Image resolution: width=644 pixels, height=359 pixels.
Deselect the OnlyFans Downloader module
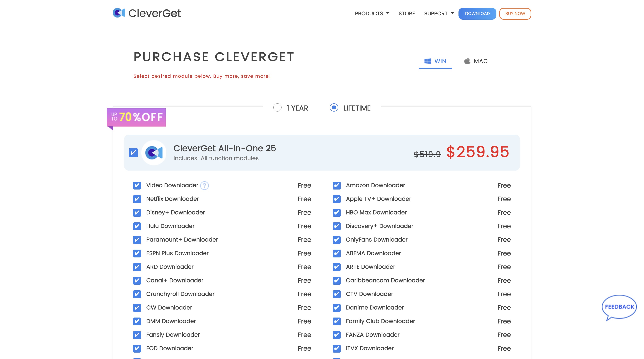click(x=336, y=240)
